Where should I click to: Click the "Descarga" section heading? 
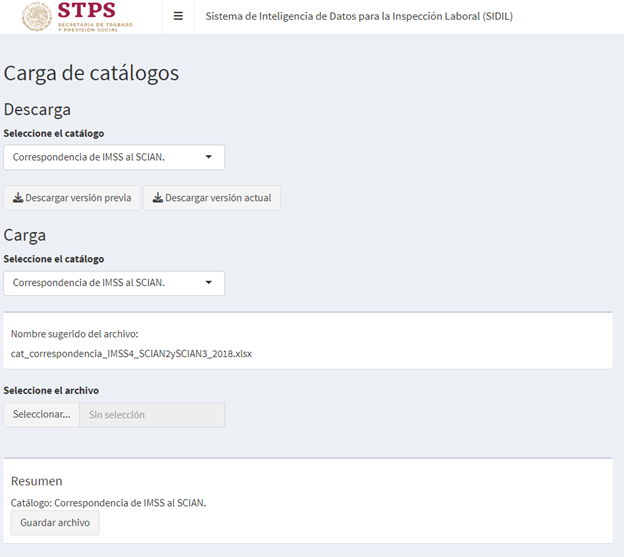coord(37,110)
